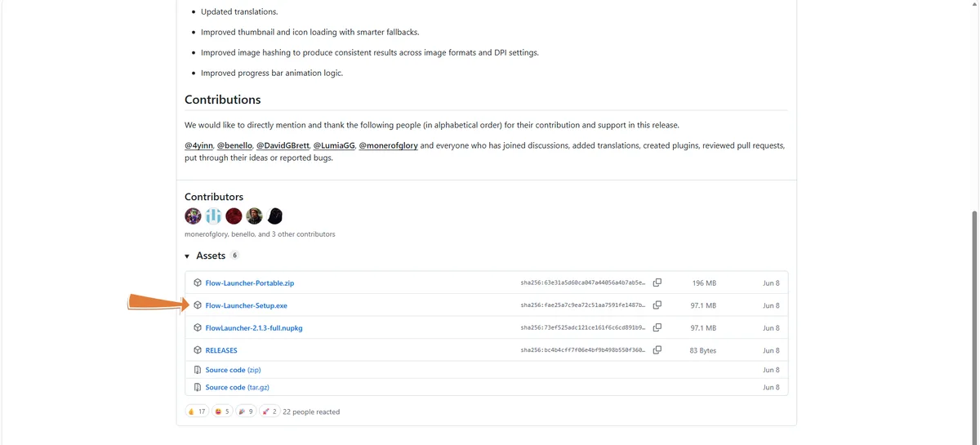
Task: Open the @benello profile mention
Action: (x=234, y=145)
